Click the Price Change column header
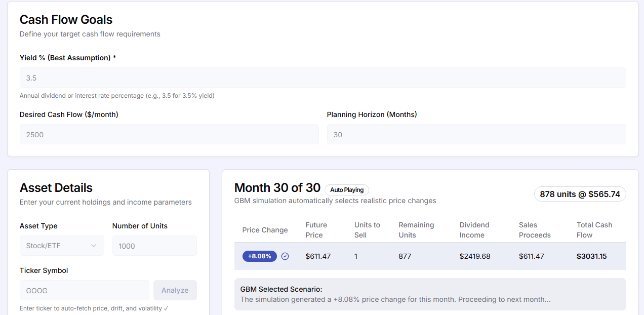This screenshot has height=315, width=644. tap(265, 230)
